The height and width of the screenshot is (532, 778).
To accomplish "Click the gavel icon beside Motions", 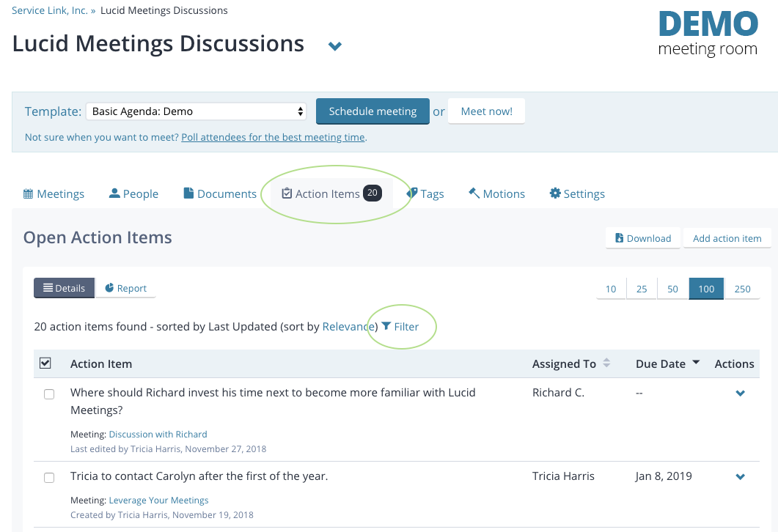I will tap(474, 193).
